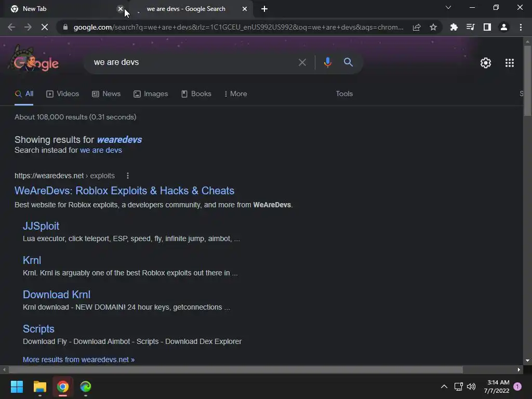Close the New Tab tab
532x399 pixels.
point(120,9)
